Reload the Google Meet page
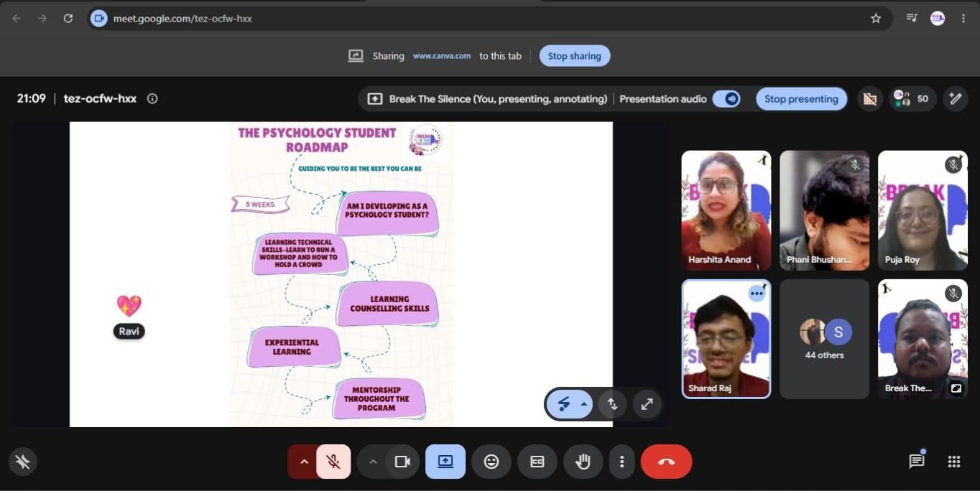Image resolution: width=980 pixels, height=491 pixels. click(x=68, y=19)
